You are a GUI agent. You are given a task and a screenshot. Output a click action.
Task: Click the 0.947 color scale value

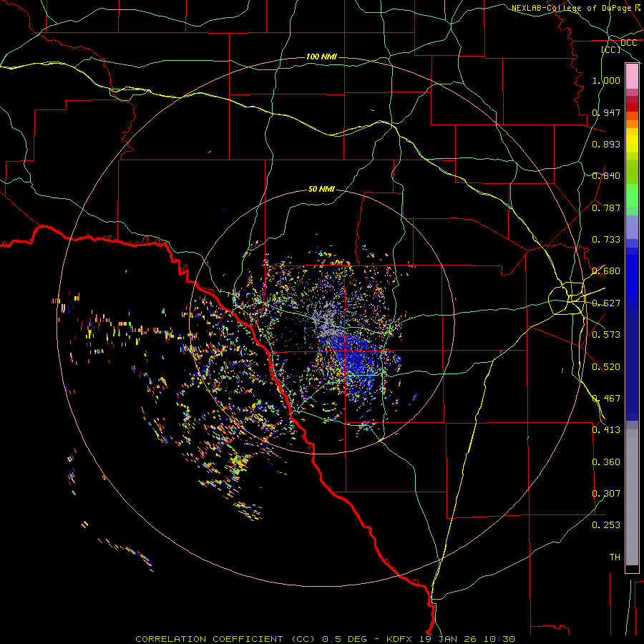[606, 112]
